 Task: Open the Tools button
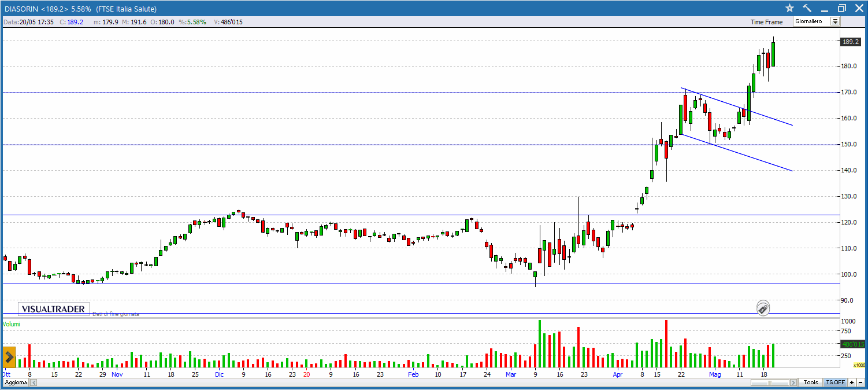[811, 382]
